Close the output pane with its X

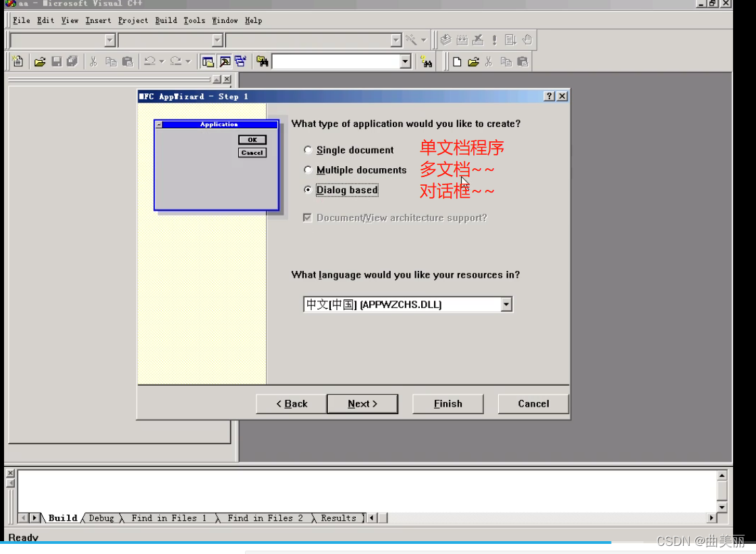click(x=11, y=473)
